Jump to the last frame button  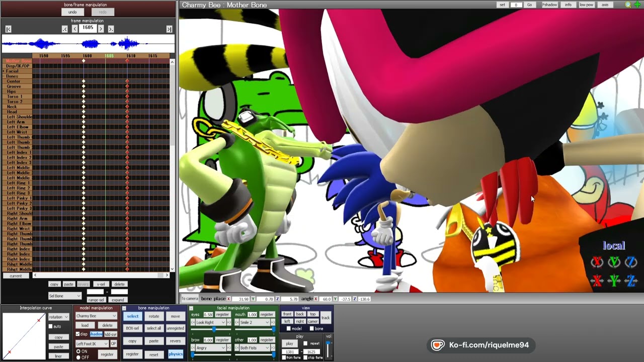tap(169, 29)
